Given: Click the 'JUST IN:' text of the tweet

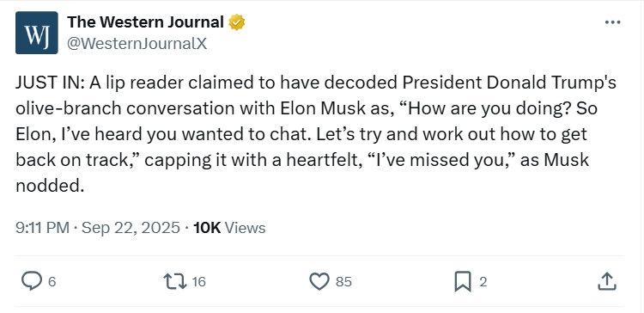Looking at the screenshot, I should pos(50,83).
